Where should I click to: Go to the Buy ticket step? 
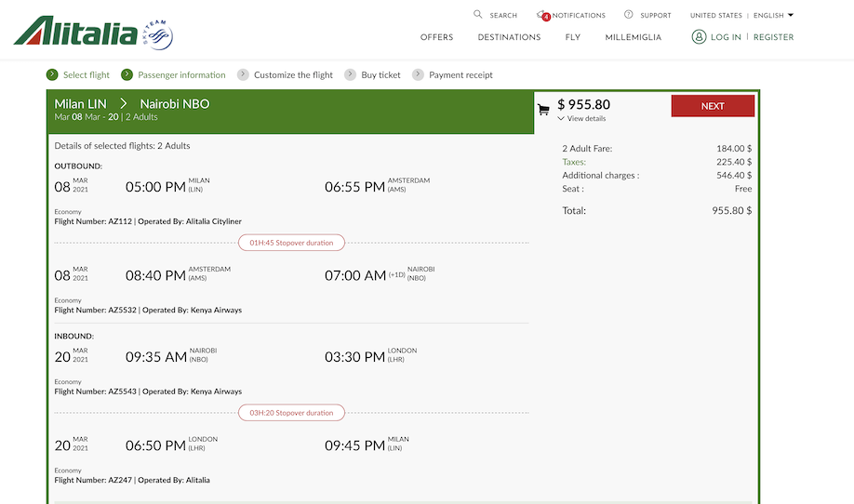(380, 75)
